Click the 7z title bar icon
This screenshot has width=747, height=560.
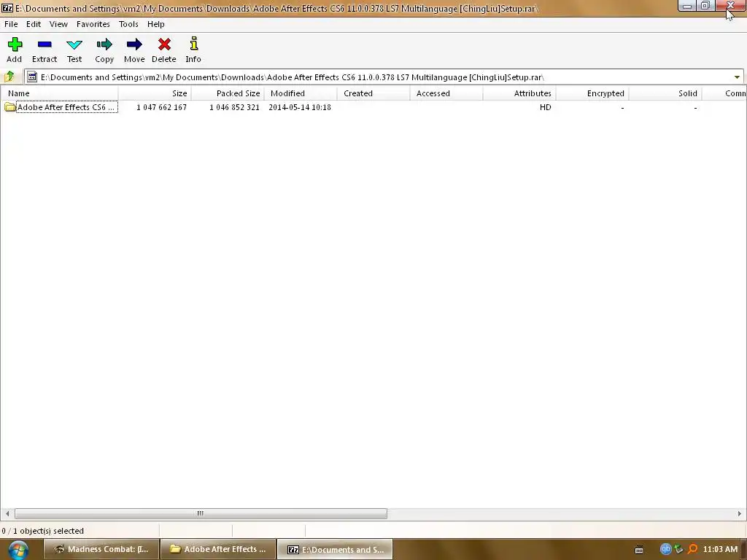pyautogui.click(x=7, y=8)
